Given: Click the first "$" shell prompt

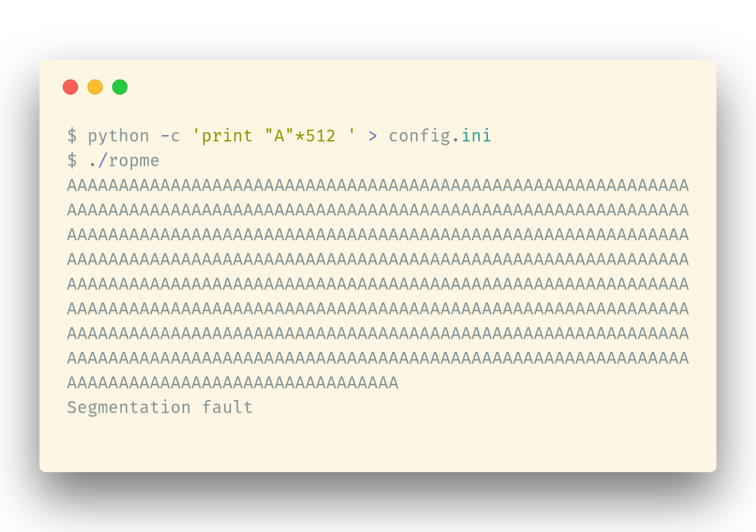Looking at the screenshot, I should pyautogui.click(x=72, y=136).
